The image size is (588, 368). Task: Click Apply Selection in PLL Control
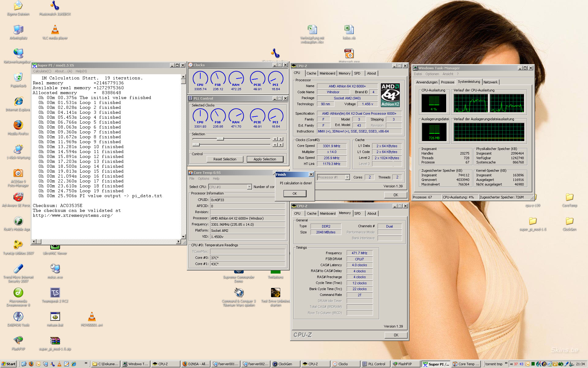pos(265,159)
